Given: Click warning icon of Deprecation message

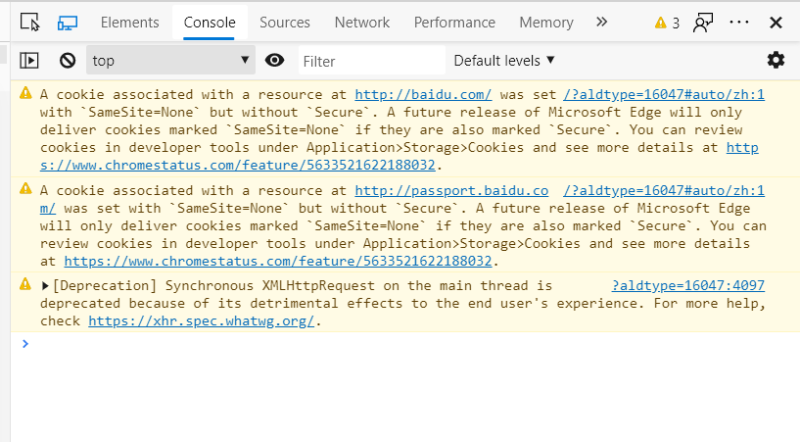Looking at the screenshot, I should pyautogui.click(x=26, y=284).
